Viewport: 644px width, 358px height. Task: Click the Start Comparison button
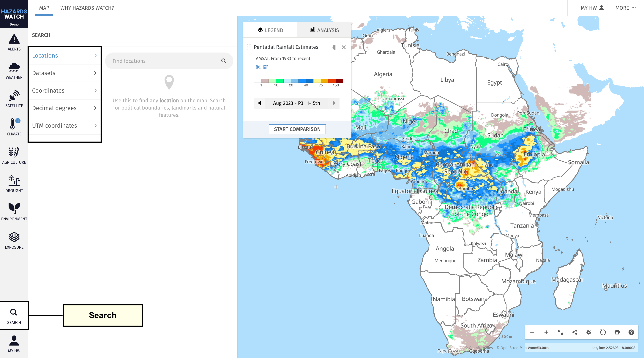[x=297, y=129]
